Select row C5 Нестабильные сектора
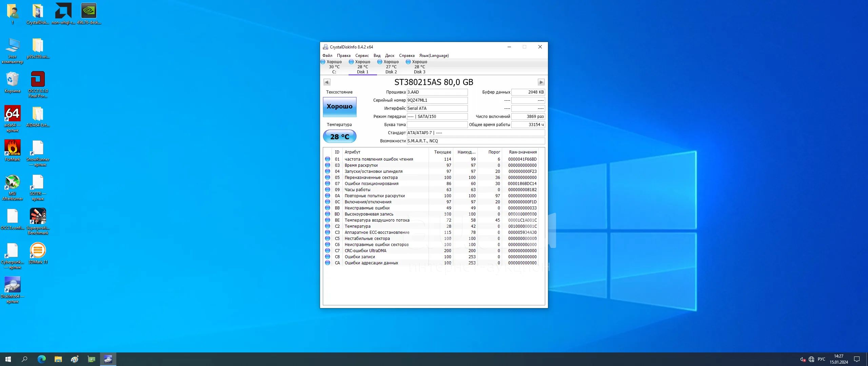868x366 pixels. coord(431,239)
